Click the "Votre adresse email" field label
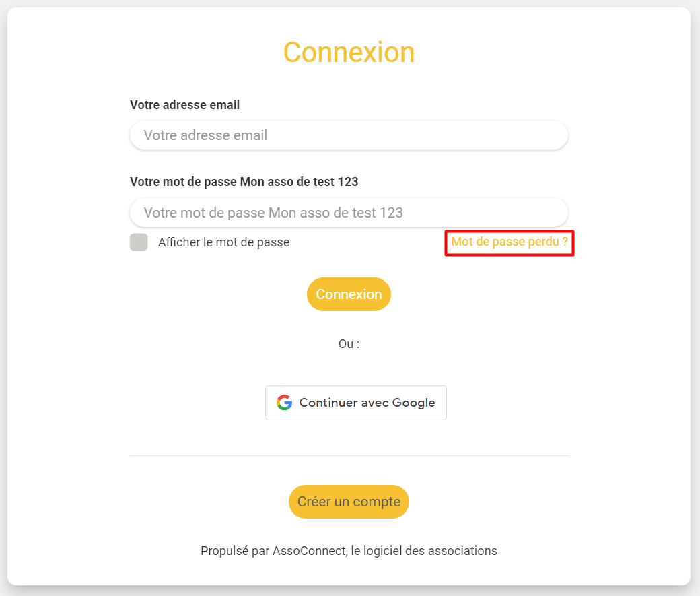Screen dimensions: 700x596 click(x=185, y=105)
